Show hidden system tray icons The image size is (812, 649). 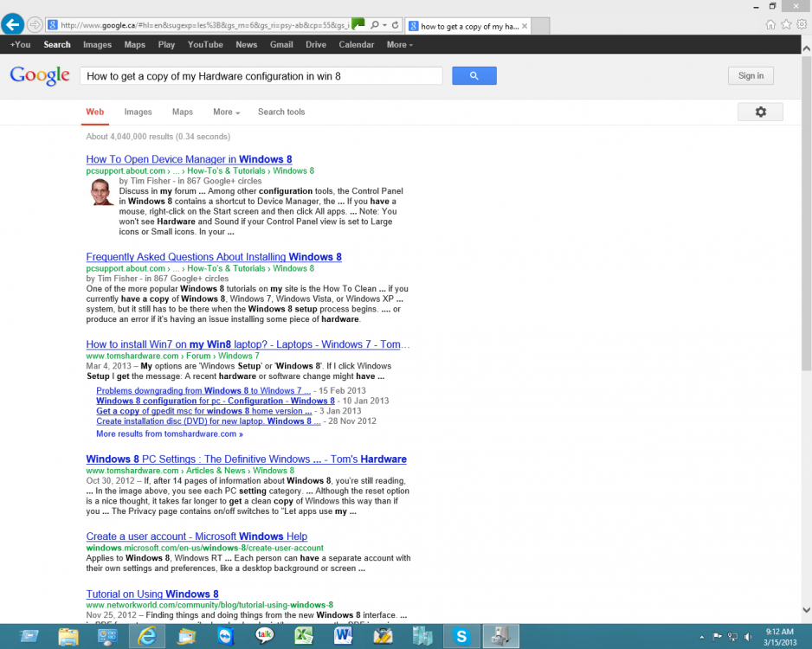pyautogui.click(x=702, y=637)
